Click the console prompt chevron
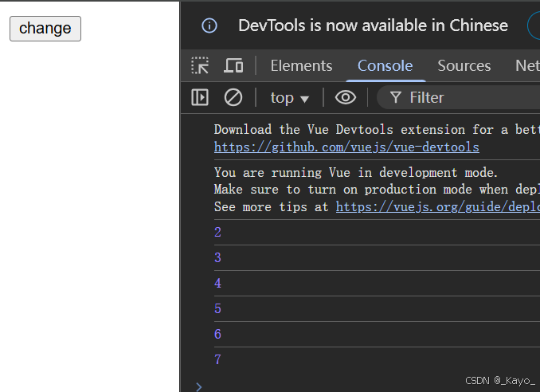The image size is (540, 392). click(198, 387)
